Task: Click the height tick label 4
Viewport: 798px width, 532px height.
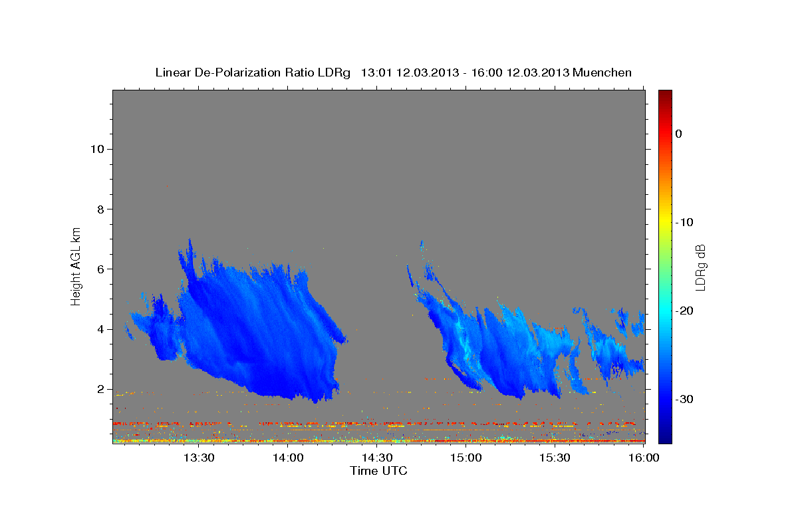Action: 100,329
